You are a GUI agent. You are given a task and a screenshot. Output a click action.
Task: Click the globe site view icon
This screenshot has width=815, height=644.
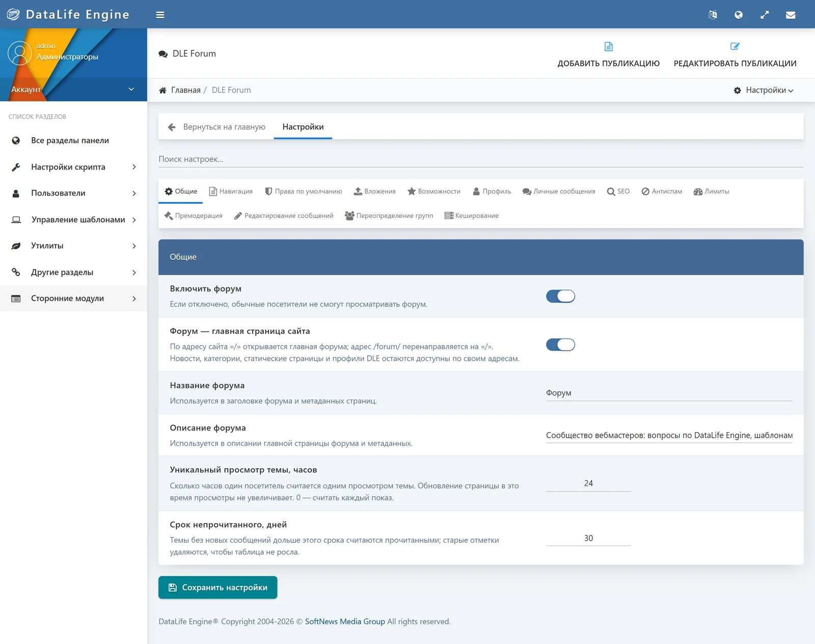[739, 15]
